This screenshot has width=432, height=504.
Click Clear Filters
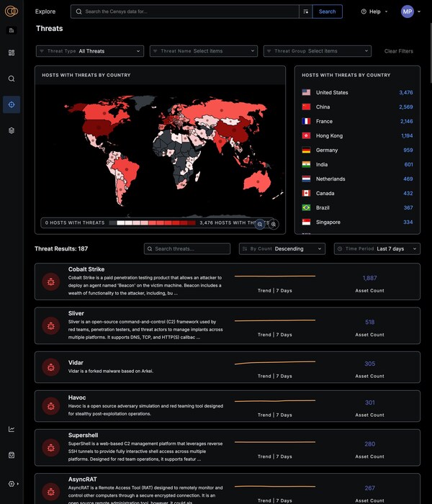pyautogui.click(x=398, y=51)
